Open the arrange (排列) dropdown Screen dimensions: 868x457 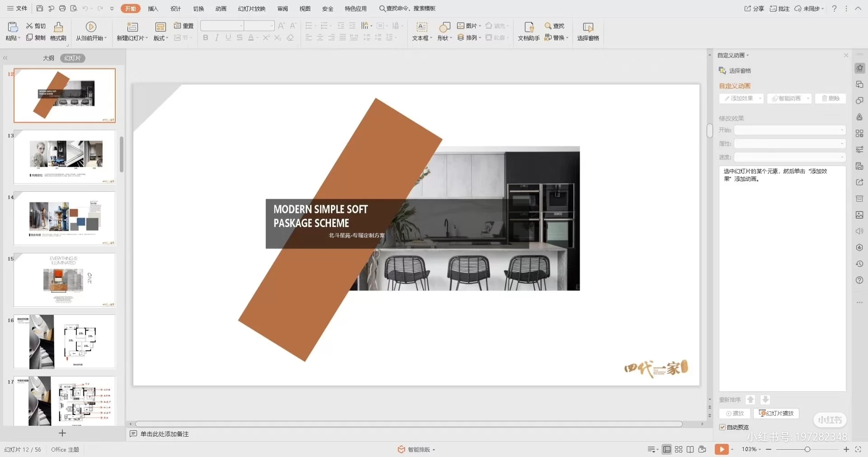tap(469, 38)
